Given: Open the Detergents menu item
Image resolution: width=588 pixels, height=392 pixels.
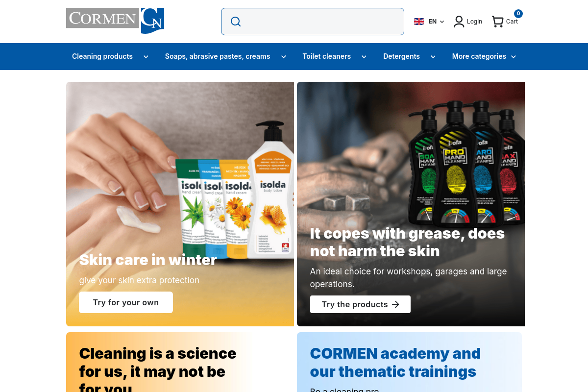Looking at the screenshot, I should tap(401, 56).
